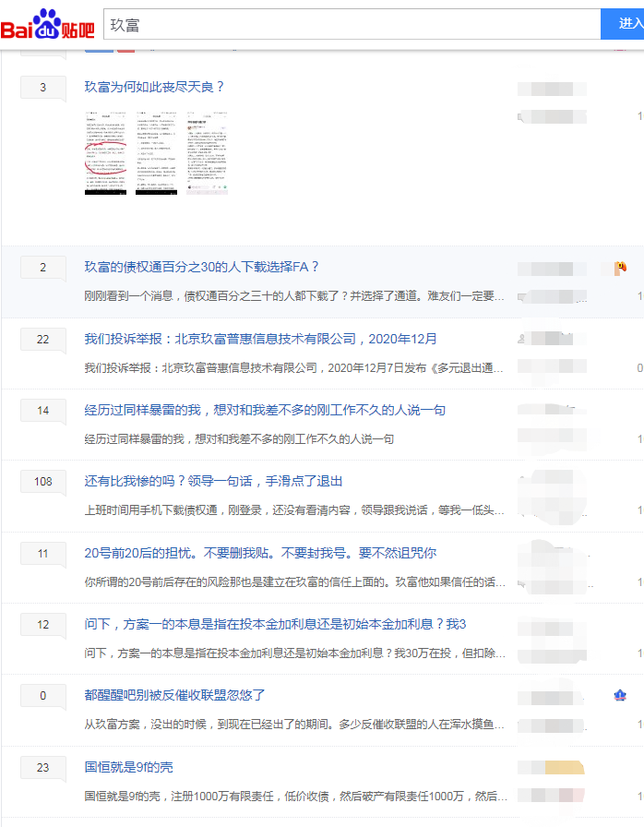This screenshot has height=827, width=644.
Task: Click the Baidu Tieba logo
Action: coord(47,24)
